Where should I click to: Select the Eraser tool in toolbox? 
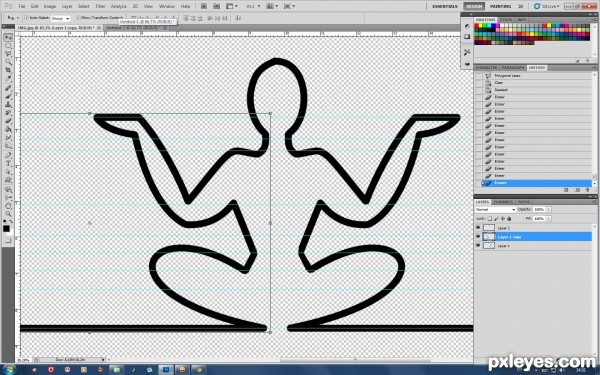(x=8, y=121)
